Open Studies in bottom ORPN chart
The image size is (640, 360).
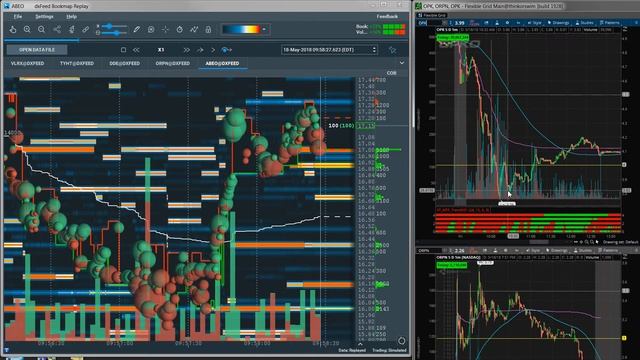(x=583, y=251)
